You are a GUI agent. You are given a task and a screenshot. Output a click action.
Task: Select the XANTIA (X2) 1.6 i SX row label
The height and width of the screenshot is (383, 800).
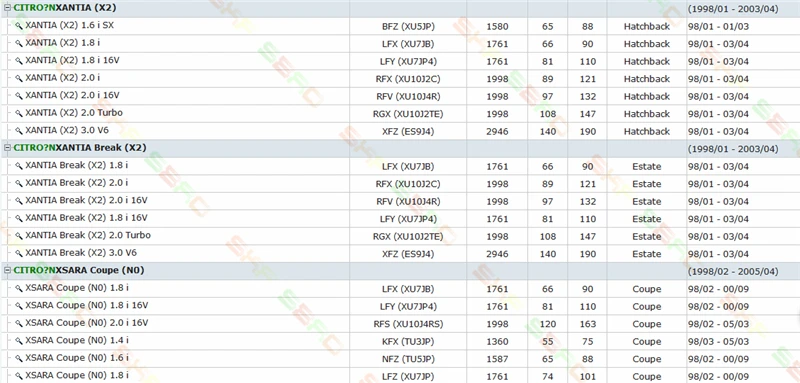(x=69, y=25)
